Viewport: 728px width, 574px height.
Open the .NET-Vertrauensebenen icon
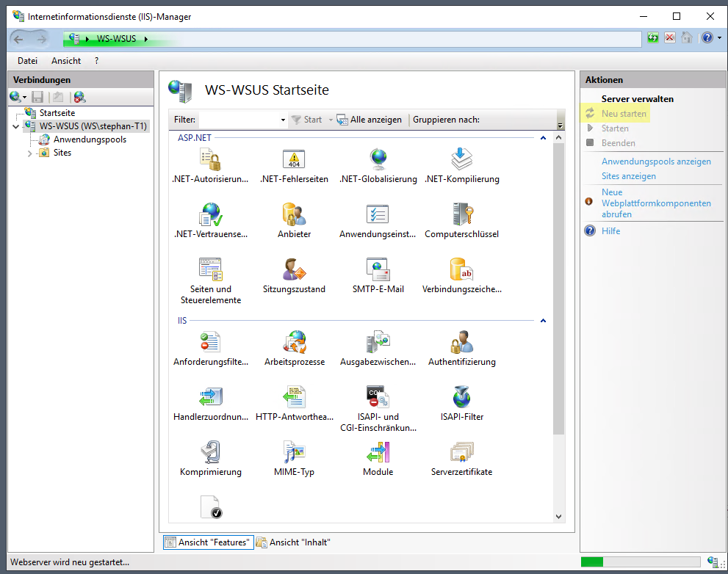pos(211,214)
